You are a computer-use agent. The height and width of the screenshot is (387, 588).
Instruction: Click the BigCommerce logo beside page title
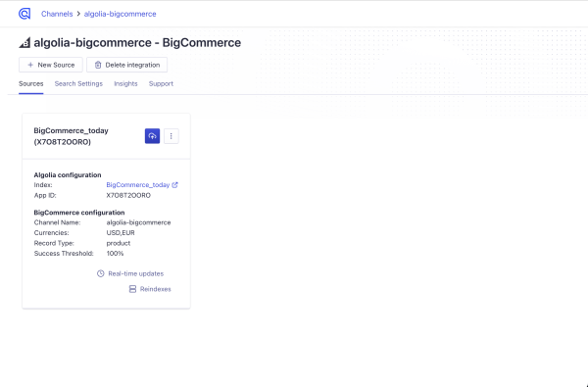(x=24, y=43)
